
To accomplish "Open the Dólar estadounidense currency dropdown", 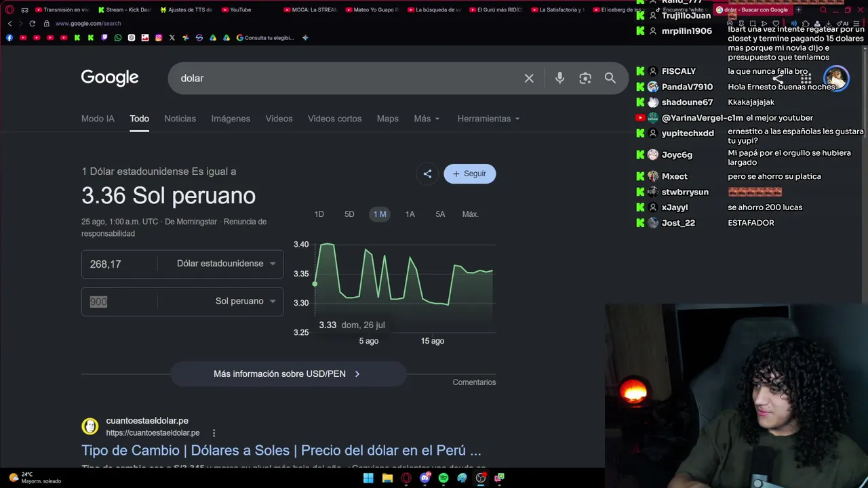I will click(x=226, y=264).
